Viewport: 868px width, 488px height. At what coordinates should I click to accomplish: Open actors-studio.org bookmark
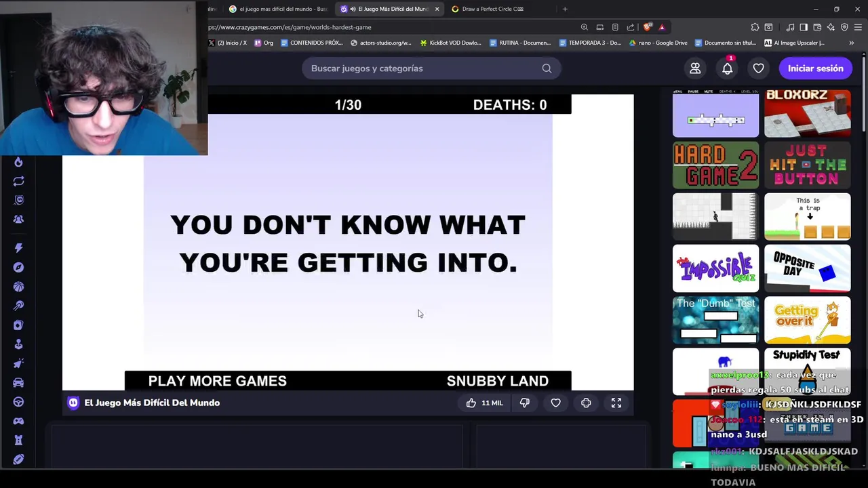coord(381,43)
